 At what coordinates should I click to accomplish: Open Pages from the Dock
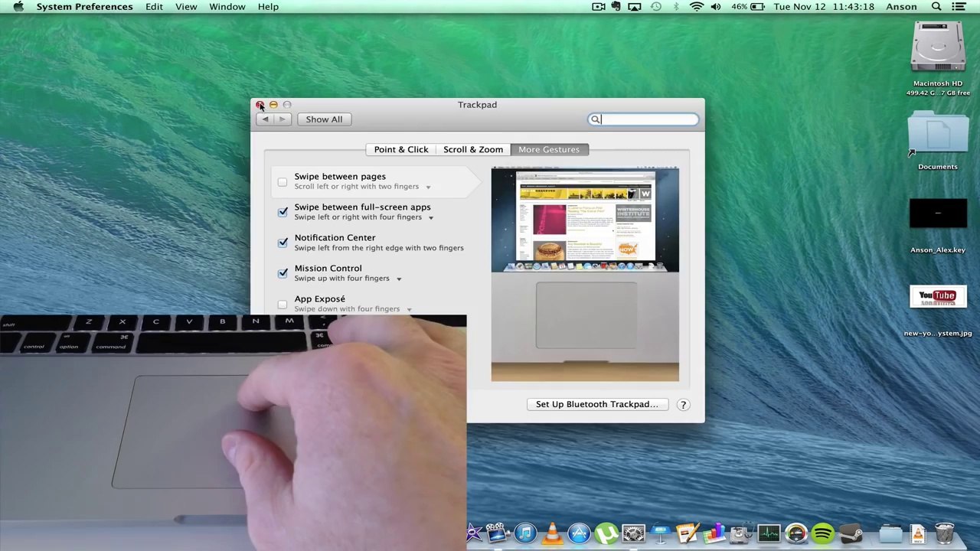pos(688,533)
